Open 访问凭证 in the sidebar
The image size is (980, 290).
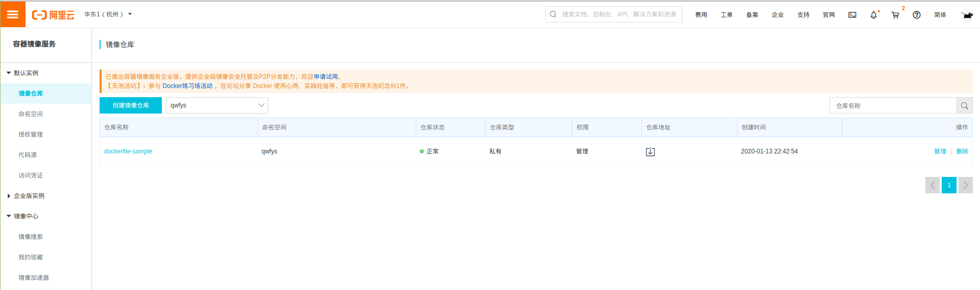pos(31,175)
